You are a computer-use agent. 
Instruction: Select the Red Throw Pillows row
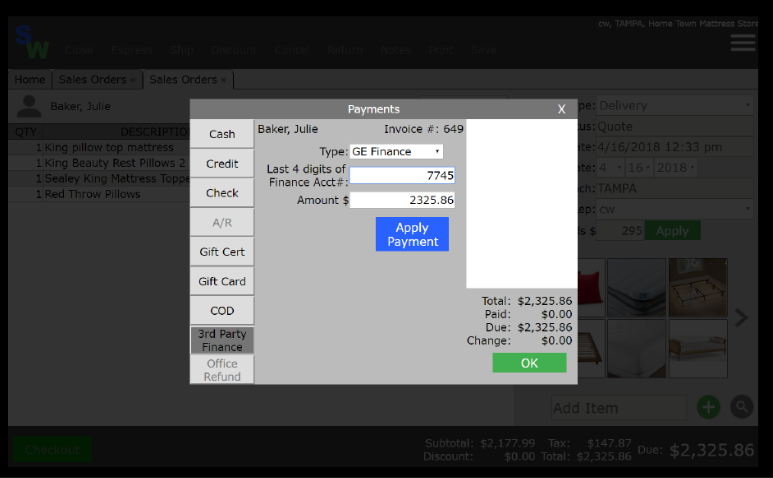[x=99, y=194]
